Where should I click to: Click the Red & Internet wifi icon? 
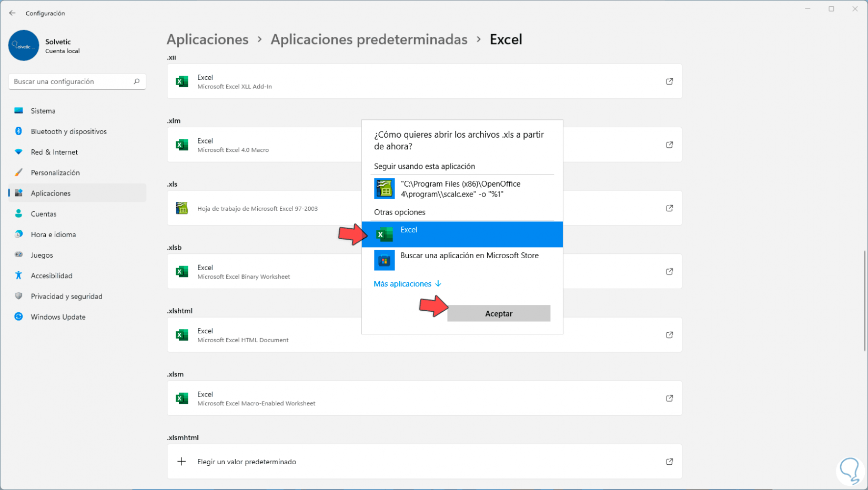19,152
